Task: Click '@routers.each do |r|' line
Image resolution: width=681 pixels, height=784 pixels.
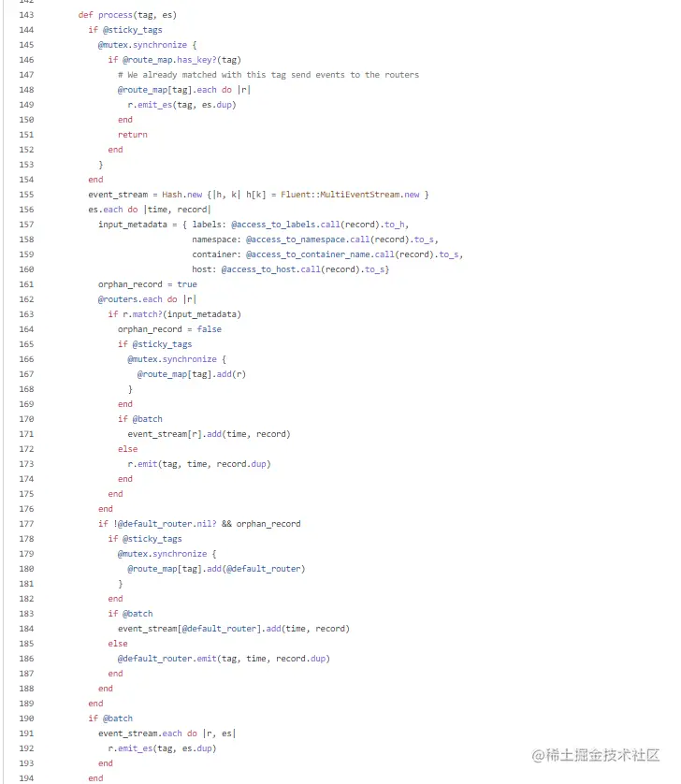Action: (x=147, y=299)
